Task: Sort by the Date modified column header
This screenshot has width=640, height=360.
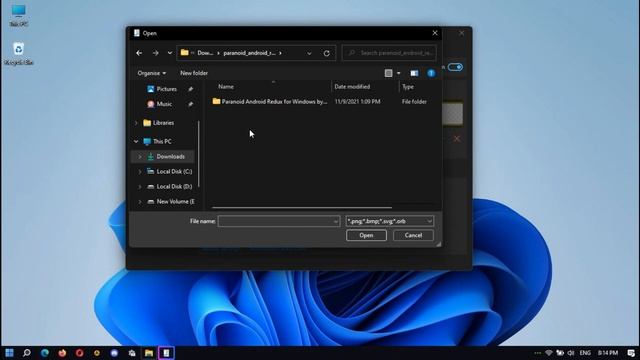Action: coord(352,87)
